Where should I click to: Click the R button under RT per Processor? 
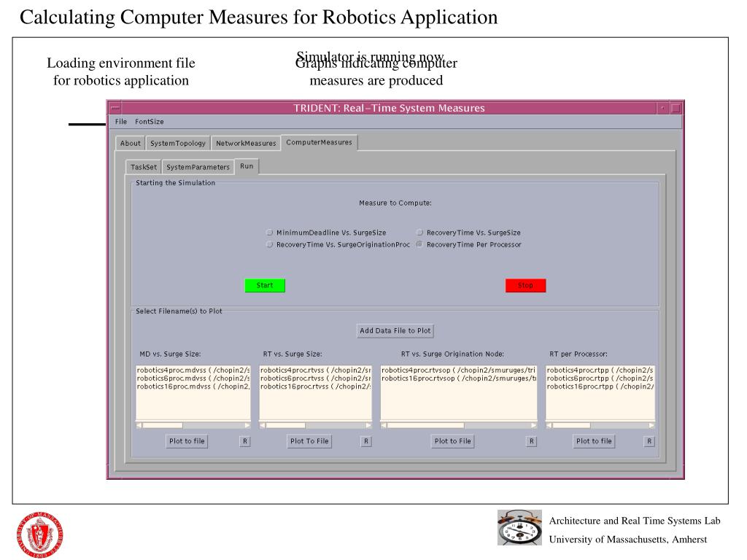tap(649, 441)
